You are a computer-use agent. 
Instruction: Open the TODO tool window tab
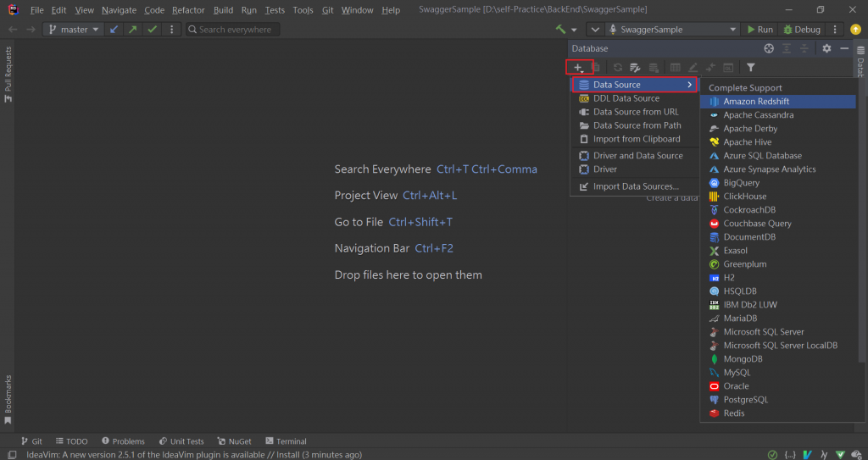point(72,441)
